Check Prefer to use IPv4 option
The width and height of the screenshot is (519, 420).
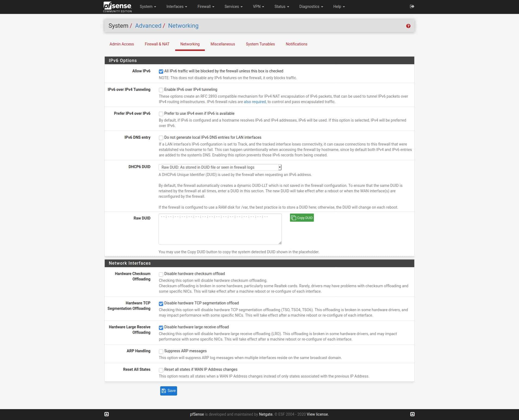coord(161,114)
